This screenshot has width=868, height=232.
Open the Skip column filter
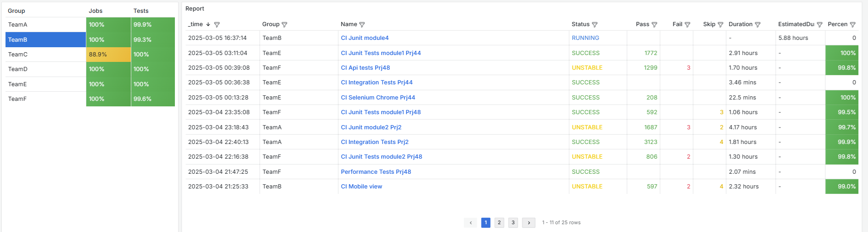coord(720,25)
